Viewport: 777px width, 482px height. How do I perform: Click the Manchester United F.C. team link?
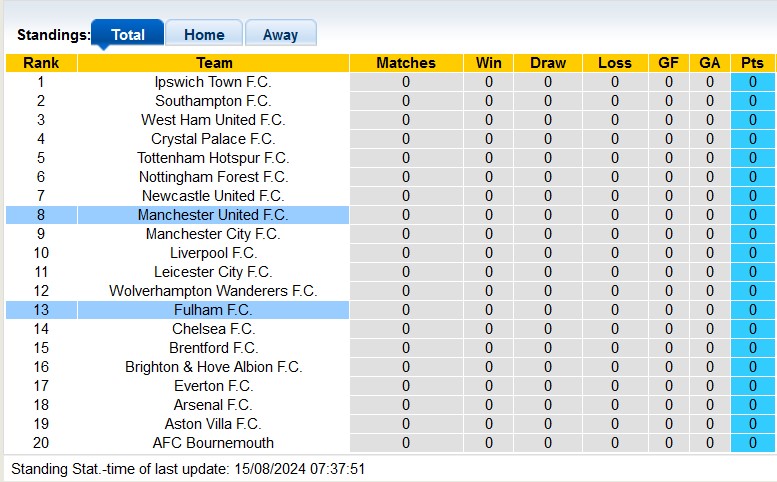click(x=213, y=215)
